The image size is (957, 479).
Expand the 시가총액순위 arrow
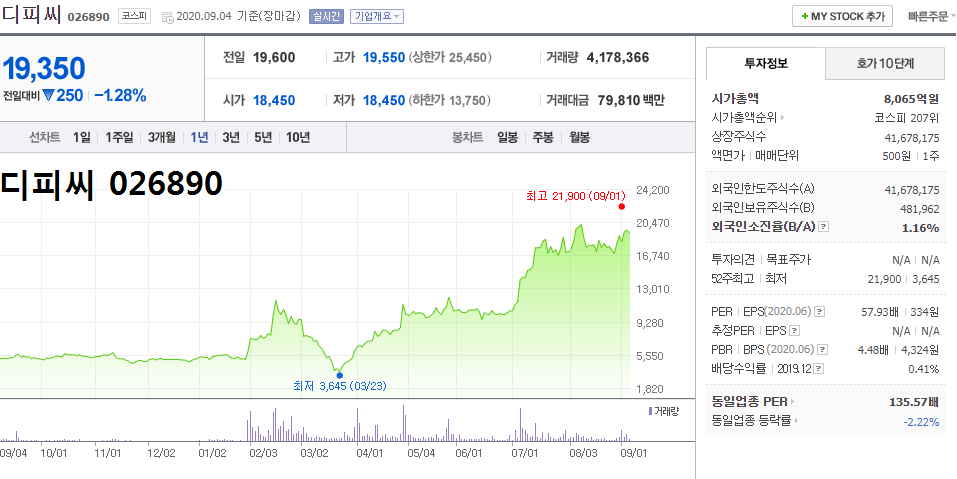[783, 117]
